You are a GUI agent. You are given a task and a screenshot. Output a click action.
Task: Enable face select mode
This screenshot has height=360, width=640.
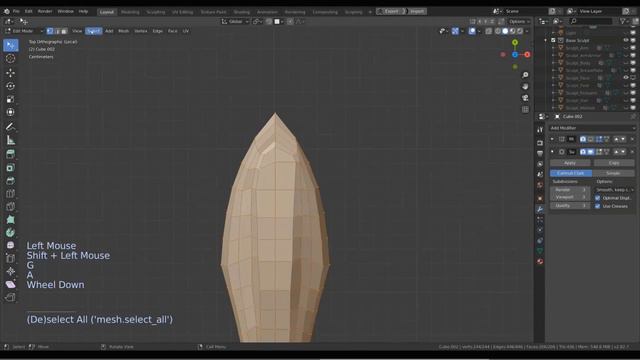(x=64, y=31)
